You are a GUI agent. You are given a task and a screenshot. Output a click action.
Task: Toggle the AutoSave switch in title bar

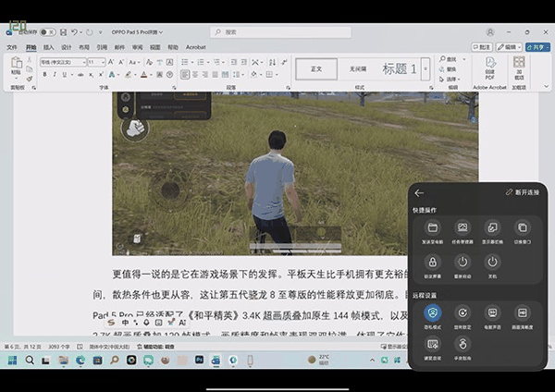[45, 32]
